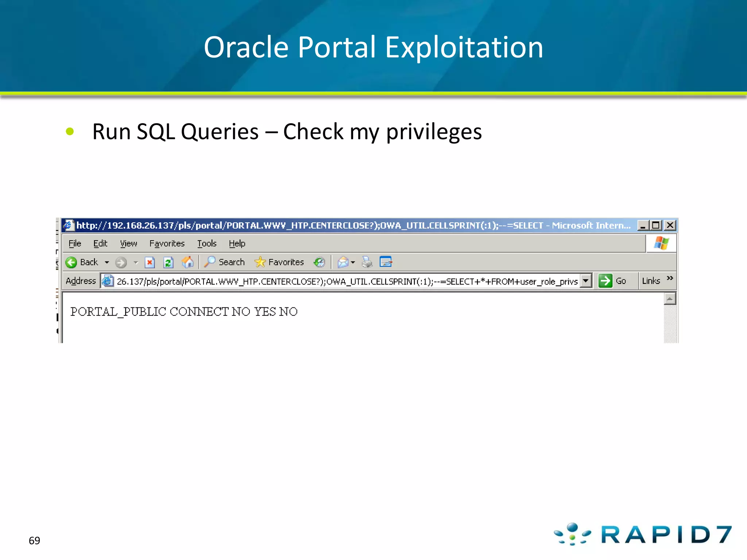The width and height of the screenshot is (747, 560).
Task: Click the green Back arrow icon
Action: pyautogui.click(x=71, y=262)
